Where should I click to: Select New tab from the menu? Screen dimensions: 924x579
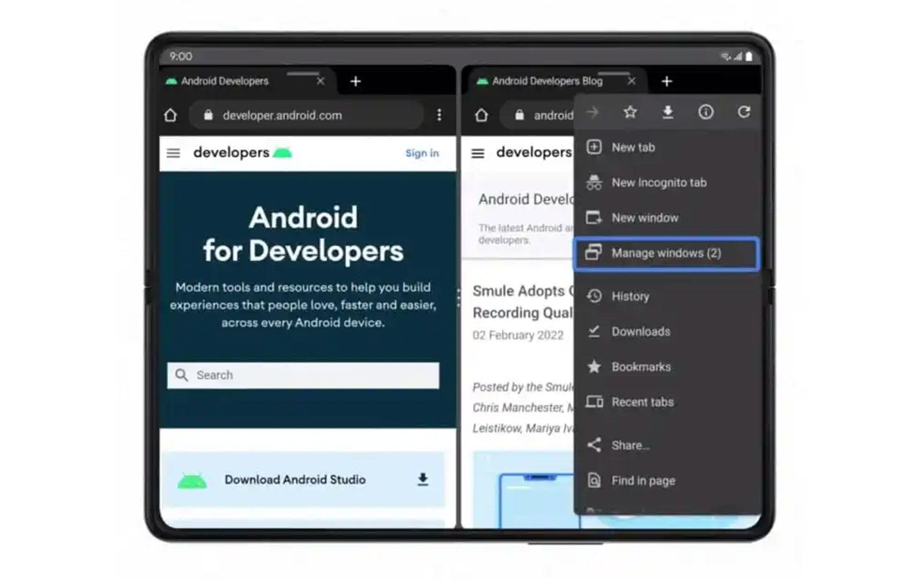667,147
